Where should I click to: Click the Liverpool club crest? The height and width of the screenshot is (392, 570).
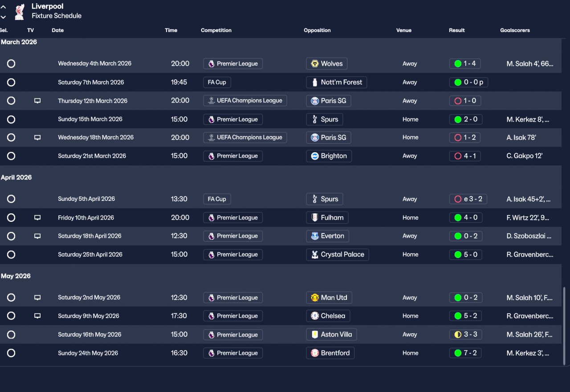19,12
